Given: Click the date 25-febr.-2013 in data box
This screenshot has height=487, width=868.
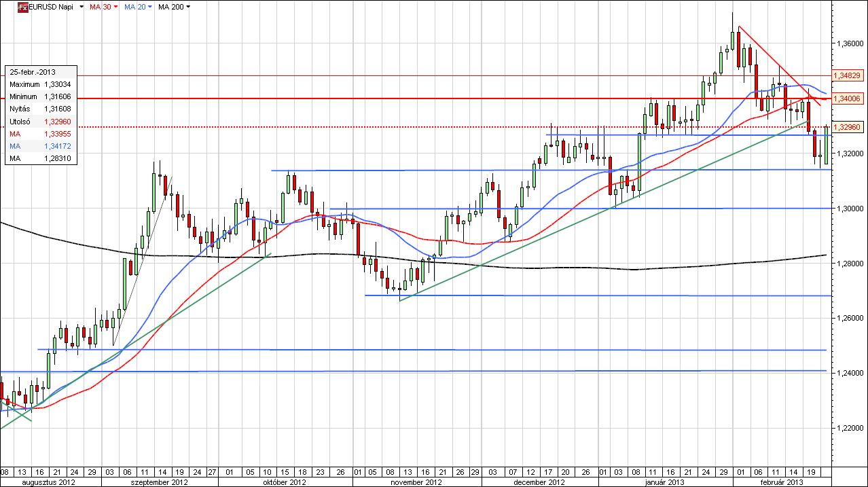Looking at the screenshot, I should (33, 71).
